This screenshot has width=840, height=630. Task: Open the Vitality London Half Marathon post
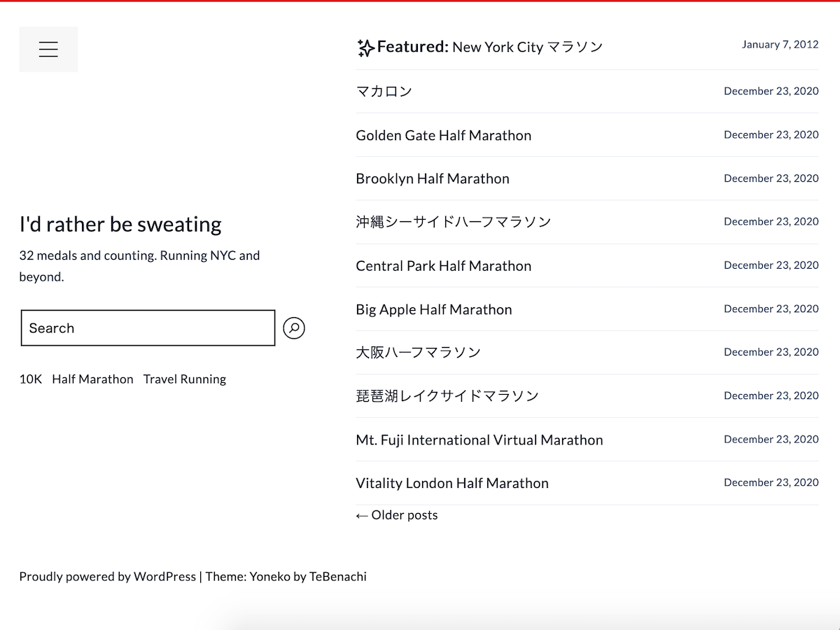452,483
